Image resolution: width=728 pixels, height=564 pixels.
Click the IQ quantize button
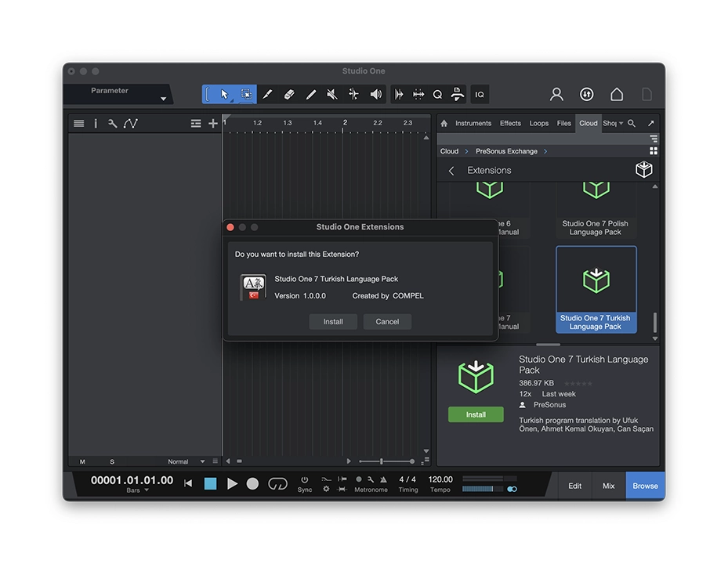(480, 94)
